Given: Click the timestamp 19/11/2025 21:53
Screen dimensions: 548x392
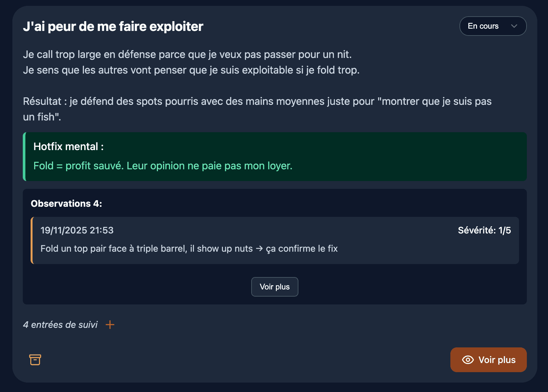Looking at the screenshot, I should pos(77,230).
